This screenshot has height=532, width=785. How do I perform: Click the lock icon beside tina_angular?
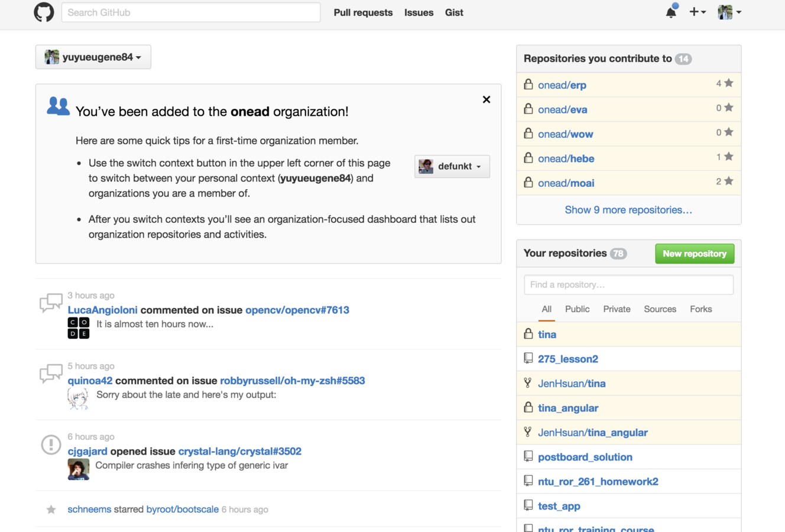coord(528,407)
